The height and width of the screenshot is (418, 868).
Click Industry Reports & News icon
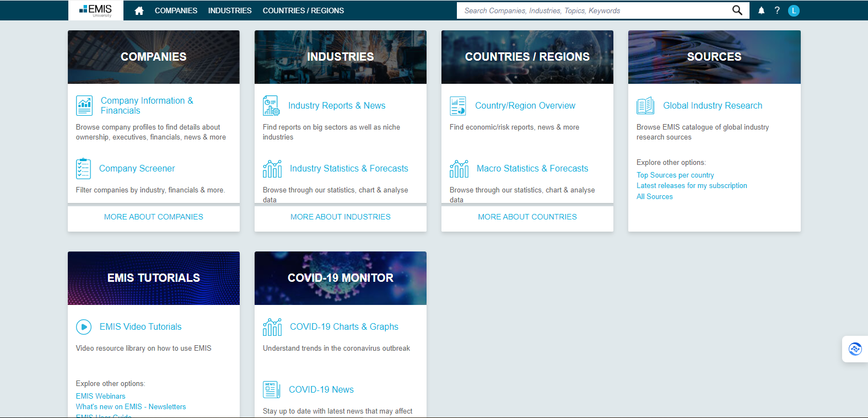coord(271,105)
